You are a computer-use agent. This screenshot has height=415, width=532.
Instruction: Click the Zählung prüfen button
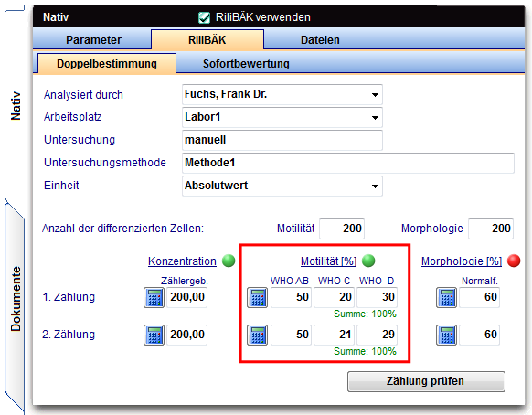[x=426, y=381]
